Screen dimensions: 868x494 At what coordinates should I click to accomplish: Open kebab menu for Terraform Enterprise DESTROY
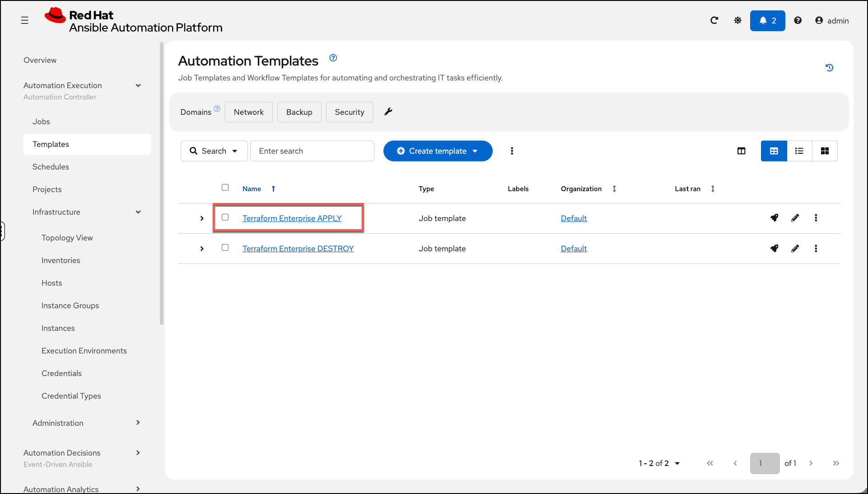tap(816, 248)
